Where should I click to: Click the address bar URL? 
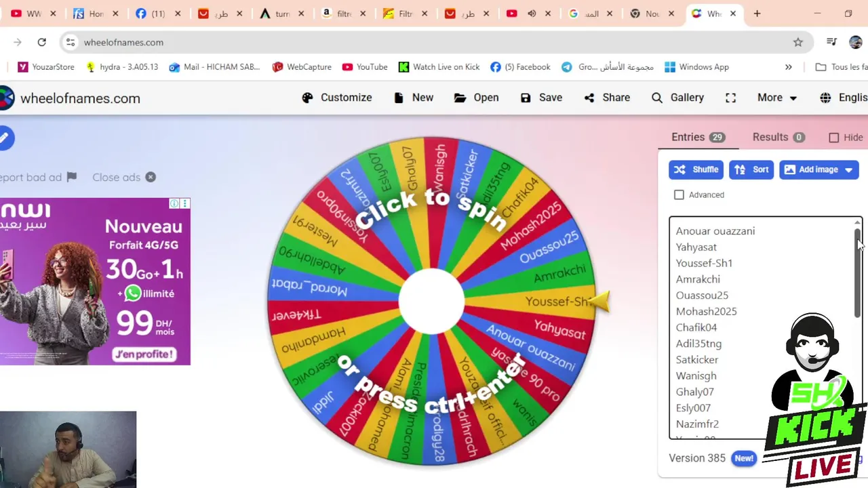123,42
